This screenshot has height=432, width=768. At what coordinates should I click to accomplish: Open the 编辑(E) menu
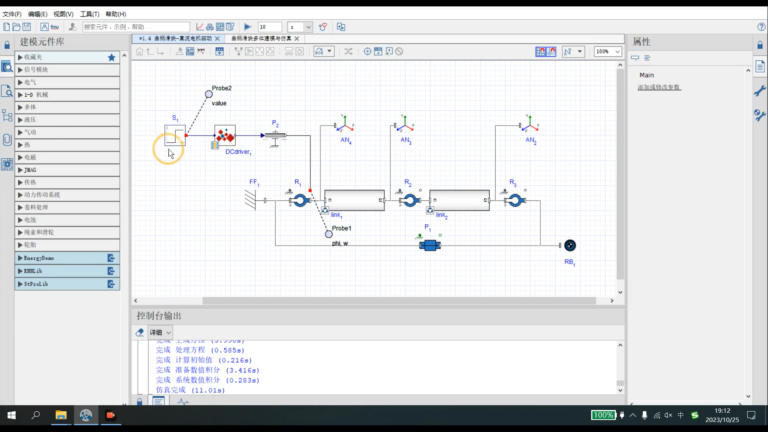point(37,14)
